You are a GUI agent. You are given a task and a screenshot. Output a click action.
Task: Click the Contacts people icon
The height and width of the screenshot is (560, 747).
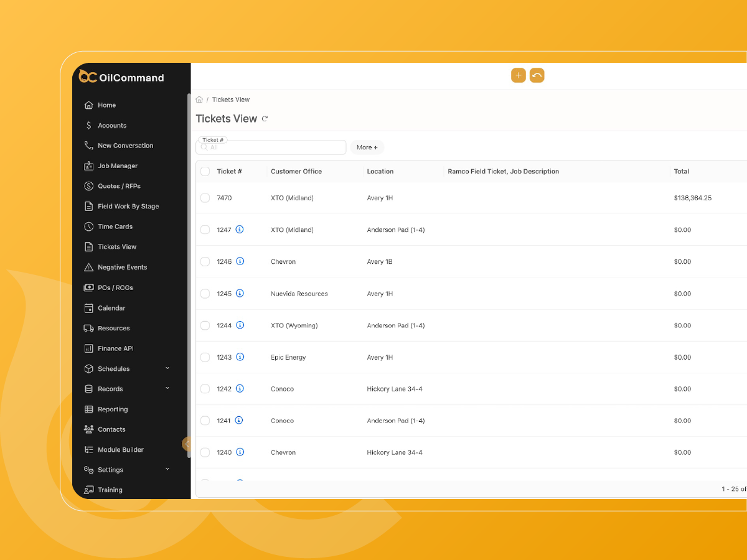pyautogui.click(x=88, y=429)
